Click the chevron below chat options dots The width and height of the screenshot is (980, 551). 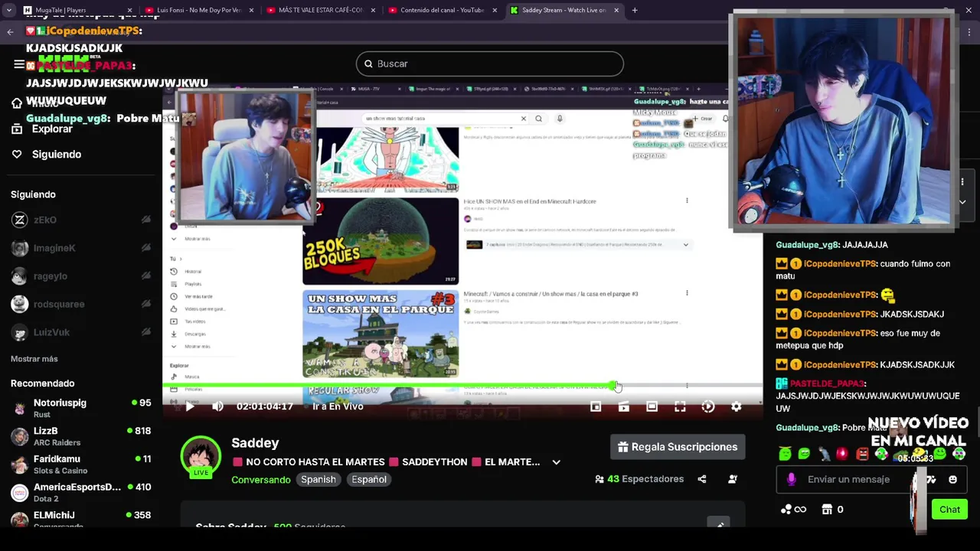(962, 202)
